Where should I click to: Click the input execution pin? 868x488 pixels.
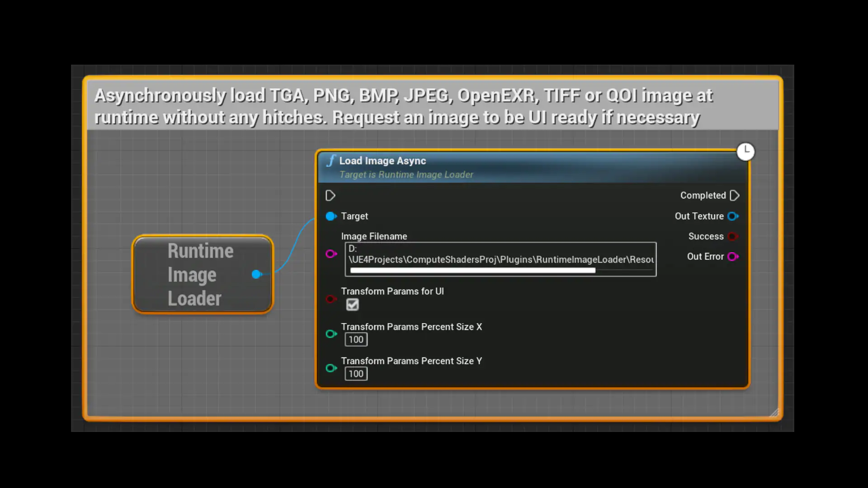pyautogui.click(x=330, y=196)
